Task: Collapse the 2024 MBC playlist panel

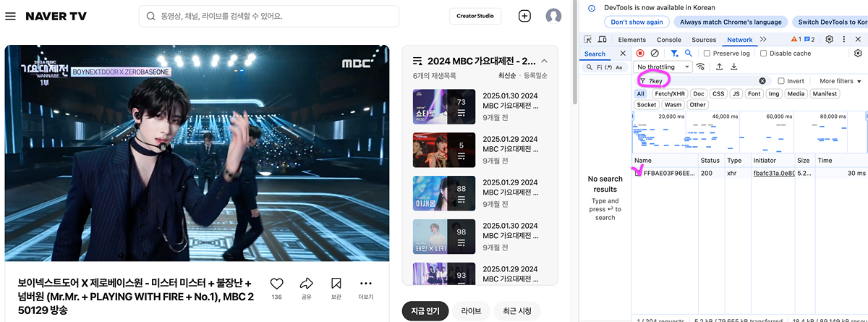Action: (x=544, y=62)
